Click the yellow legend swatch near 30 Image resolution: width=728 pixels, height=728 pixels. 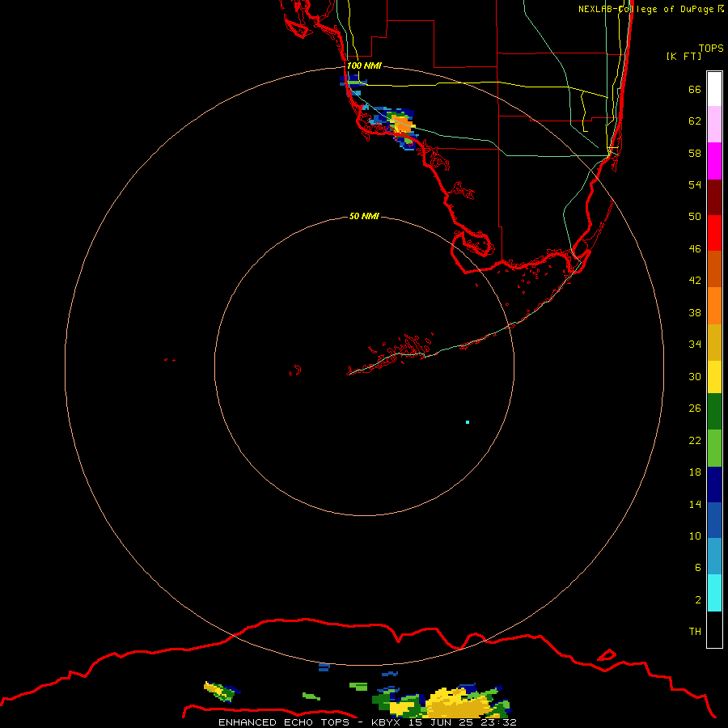tap(714, 376)
